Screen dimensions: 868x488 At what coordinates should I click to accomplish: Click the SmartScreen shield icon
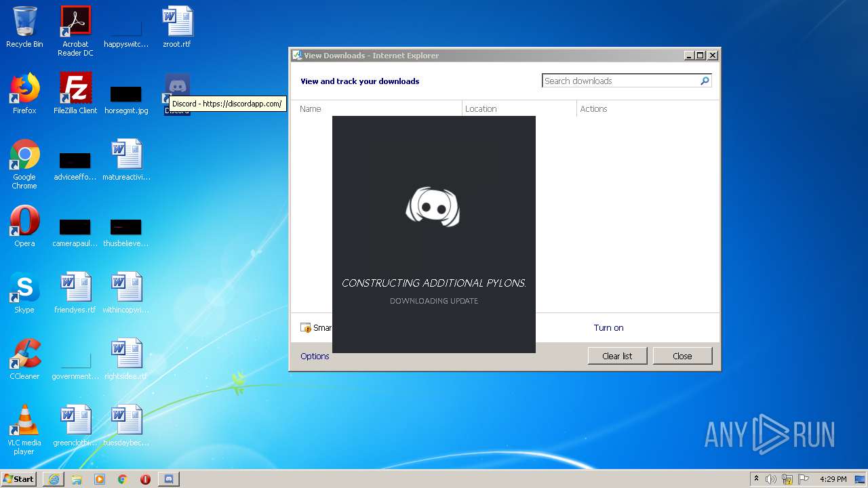pos(305,328)
